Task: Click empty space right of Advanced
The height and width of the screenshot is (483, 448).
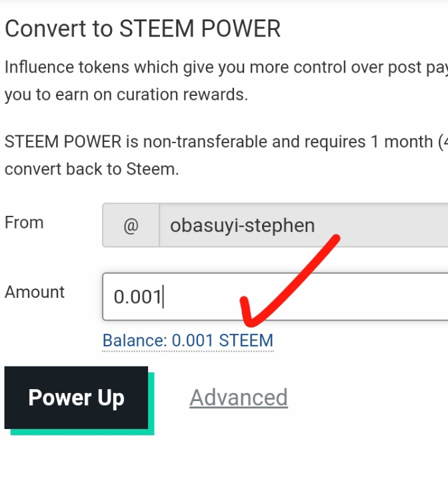Action: point(367,398)
